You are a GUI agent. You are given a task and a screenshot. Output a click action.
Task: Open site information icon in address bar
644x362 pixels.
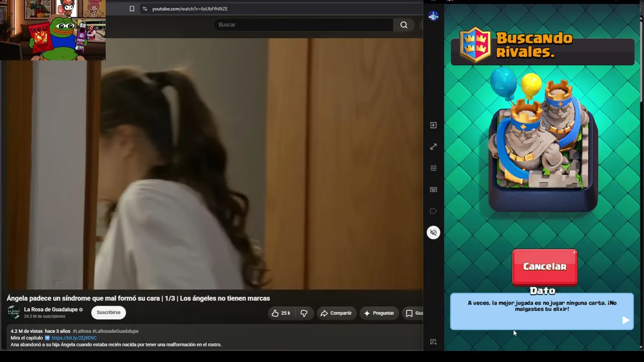coord(145,9)
